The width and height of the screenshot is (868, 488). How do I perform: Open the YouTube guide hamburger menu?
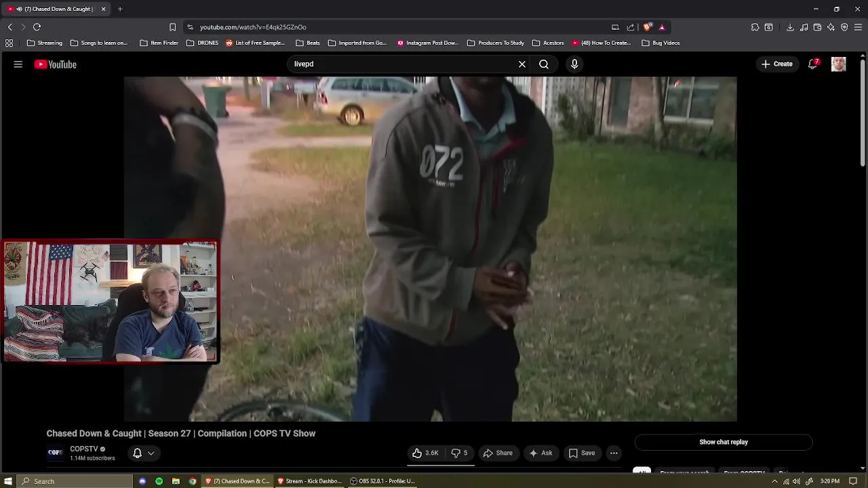pos(18,64)
